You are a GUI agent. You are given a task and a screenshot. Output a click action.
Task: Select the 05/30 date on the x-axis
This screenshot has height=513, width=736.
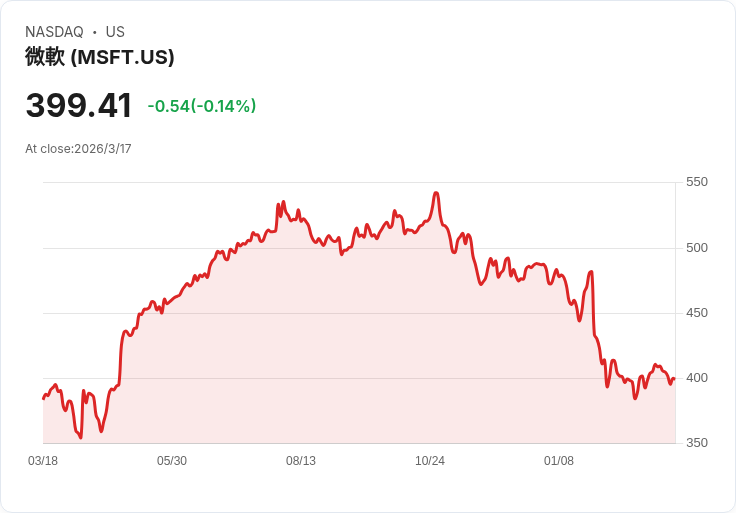tap(172, 461)
